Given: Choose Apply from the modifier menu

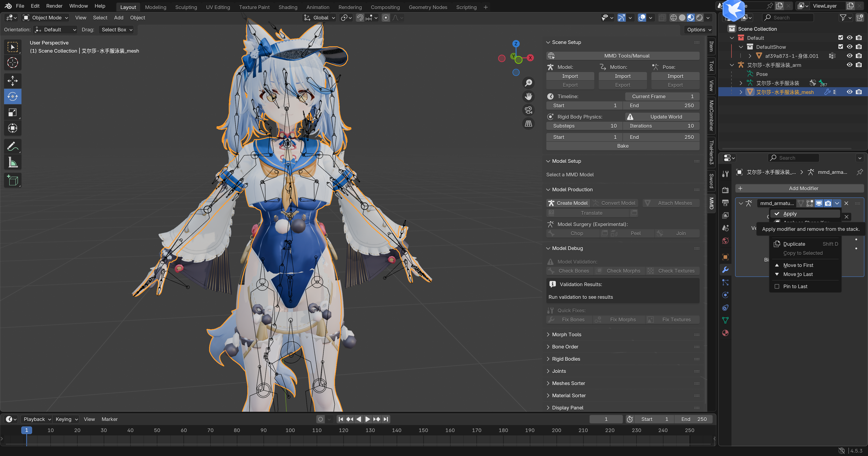Looking at the screenshot, I should [x=790, y=213].
